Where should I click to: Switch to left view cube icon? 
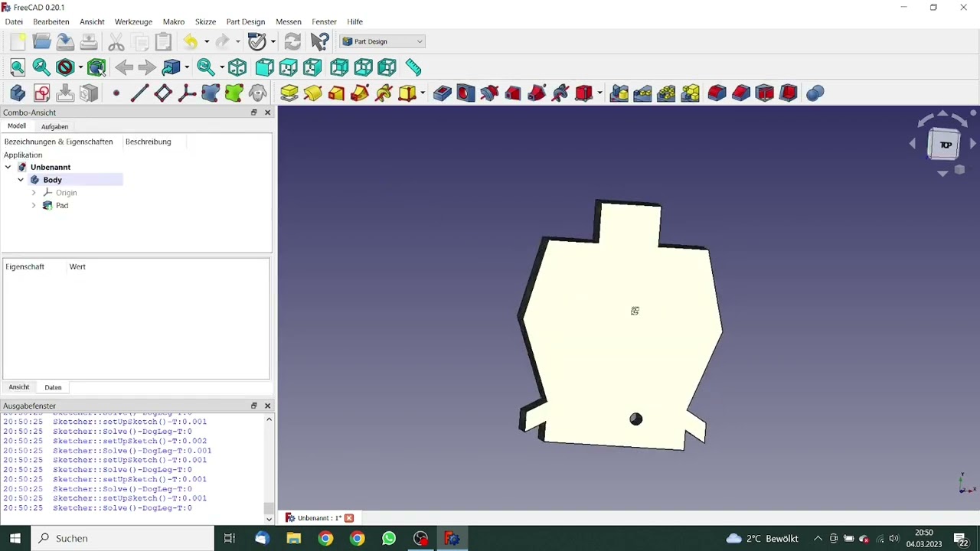pyautogui.click(x=387, y=67)
